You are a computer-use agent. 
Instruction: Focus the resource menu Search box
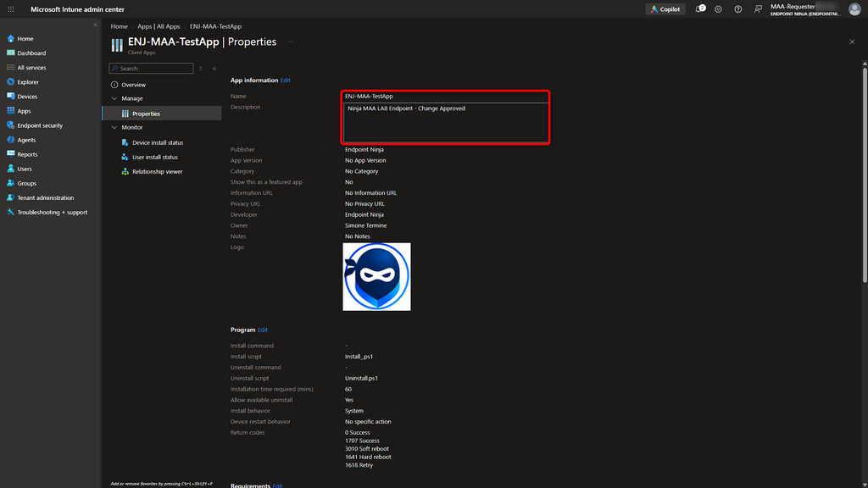pos(151,68)
